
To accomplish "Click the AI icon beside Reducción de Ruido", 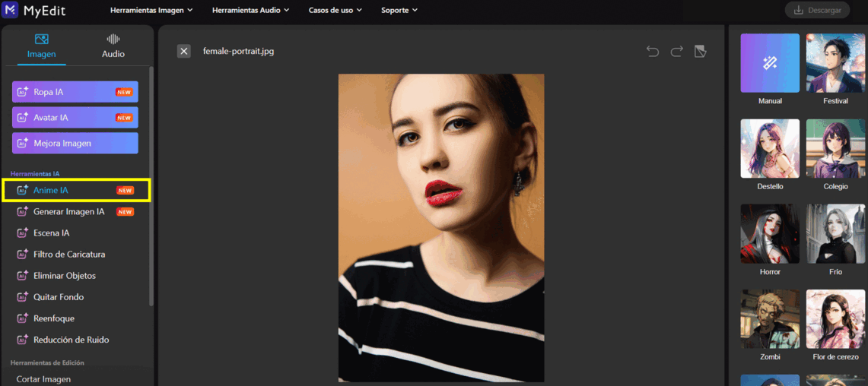I will pos(23,340).
